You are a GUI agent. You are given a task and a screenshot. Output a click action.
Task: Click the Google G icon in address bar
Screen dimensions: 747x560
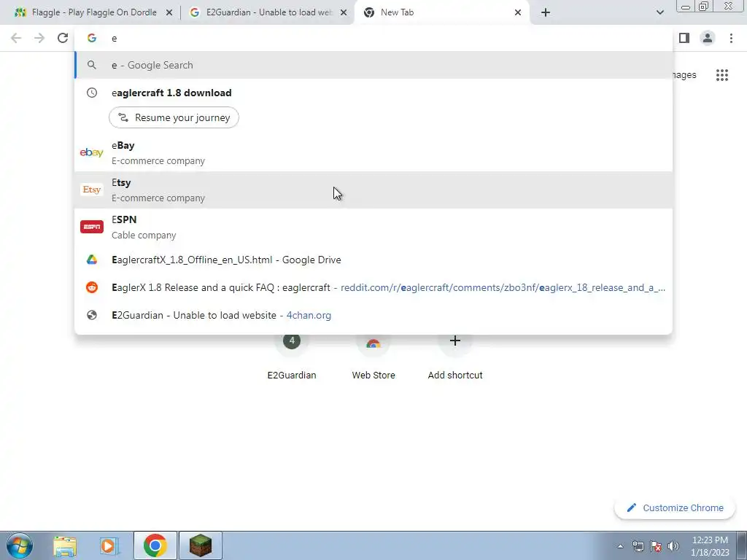[91, 38]
